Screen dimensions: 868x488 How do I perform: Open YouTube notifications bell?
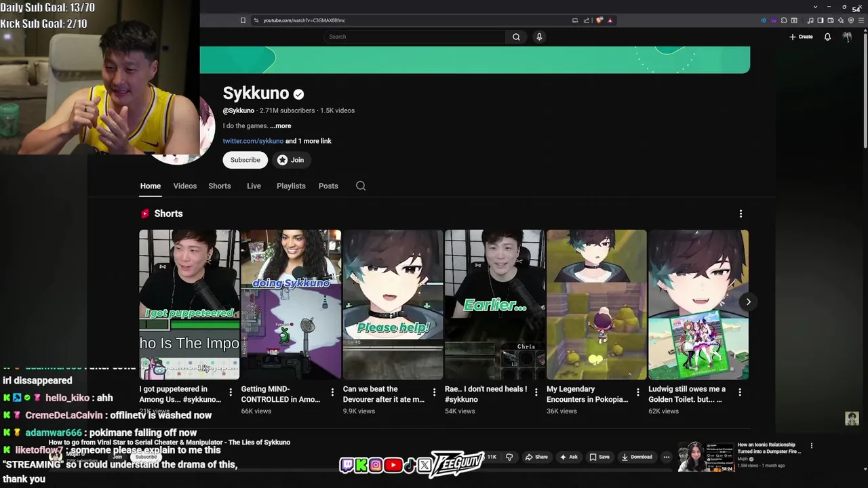coord(827,37)
